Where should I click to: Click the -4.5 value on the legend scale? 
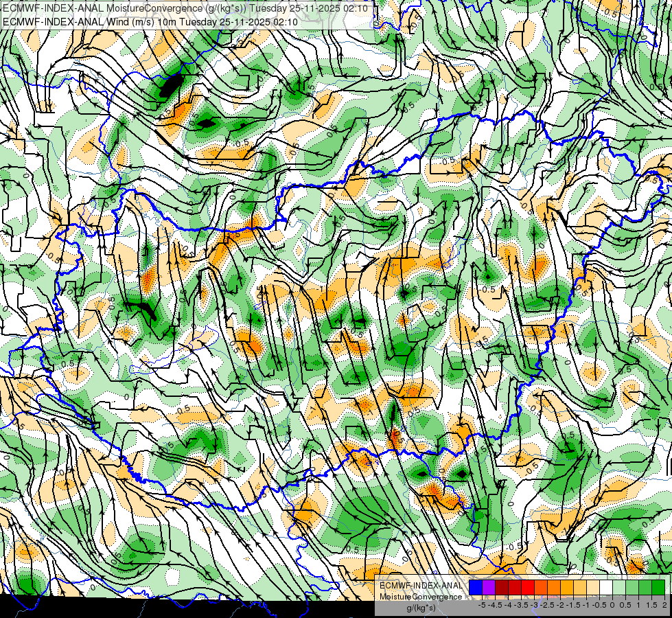pyautogui.click(x=495, y=605)
